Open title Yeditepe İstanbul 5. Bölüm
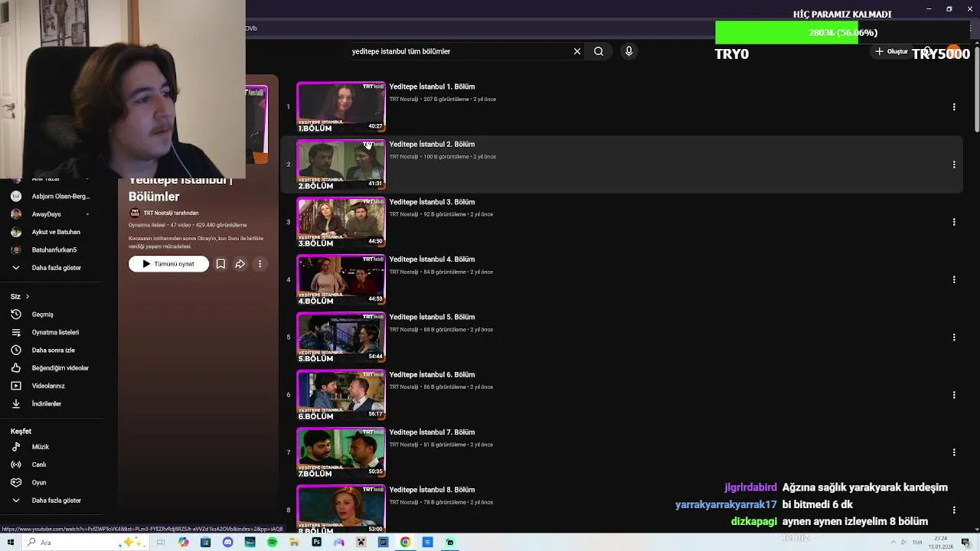This screenshot has height=551, width=980. (x=432, y=317)
